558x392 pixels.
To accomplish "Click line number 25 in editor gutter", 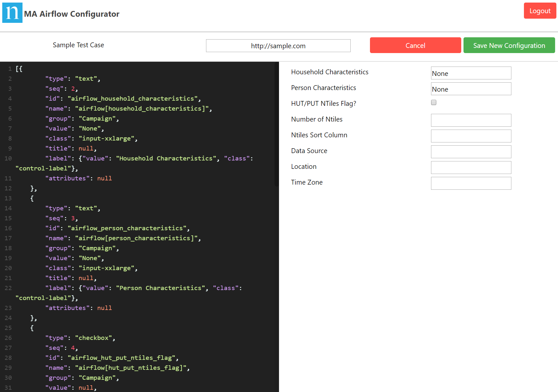I will point(8,328).
